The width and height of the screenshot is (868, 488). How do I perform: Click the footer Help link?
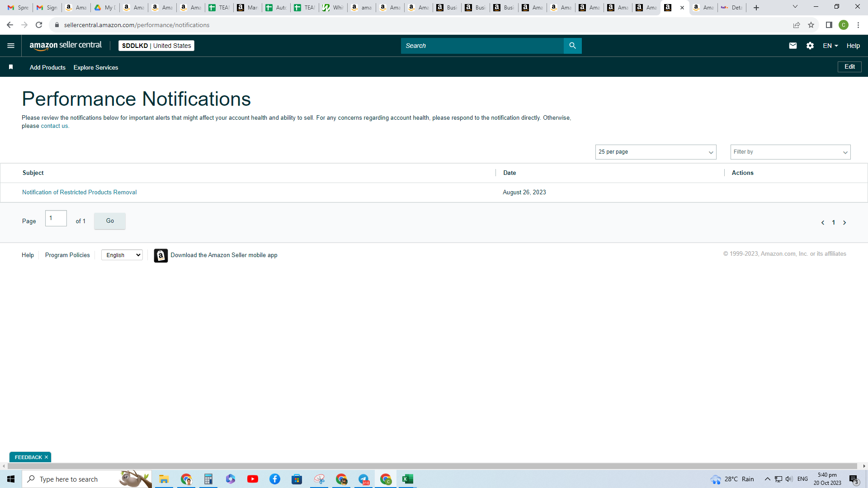point(28,255)
